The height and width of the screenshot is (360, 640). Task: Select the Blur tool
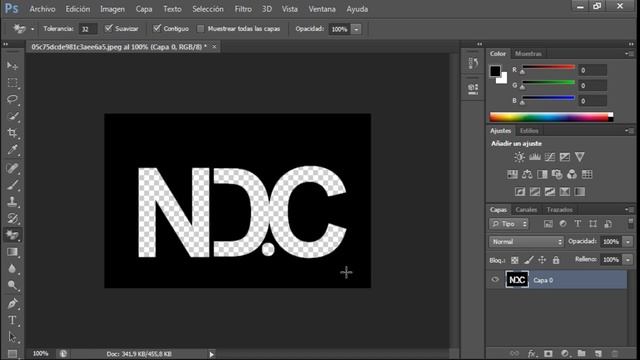click(12, 269)
